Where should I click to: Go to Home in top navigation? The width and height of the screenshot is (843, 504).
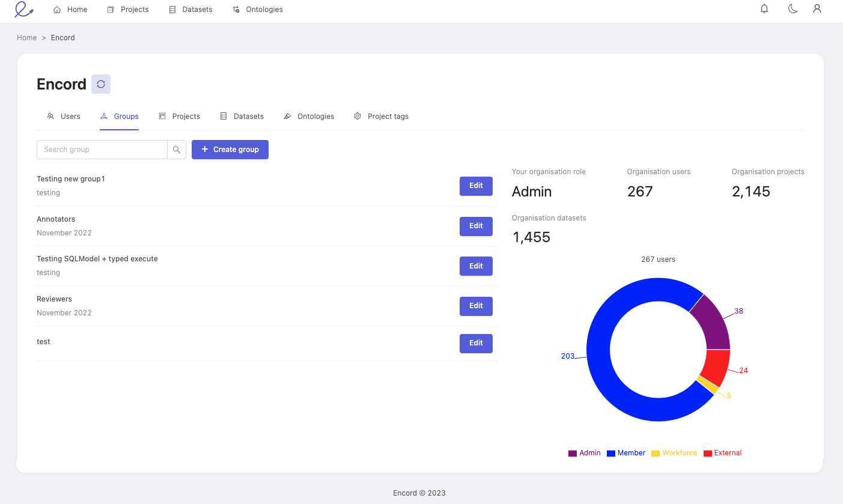70,10
